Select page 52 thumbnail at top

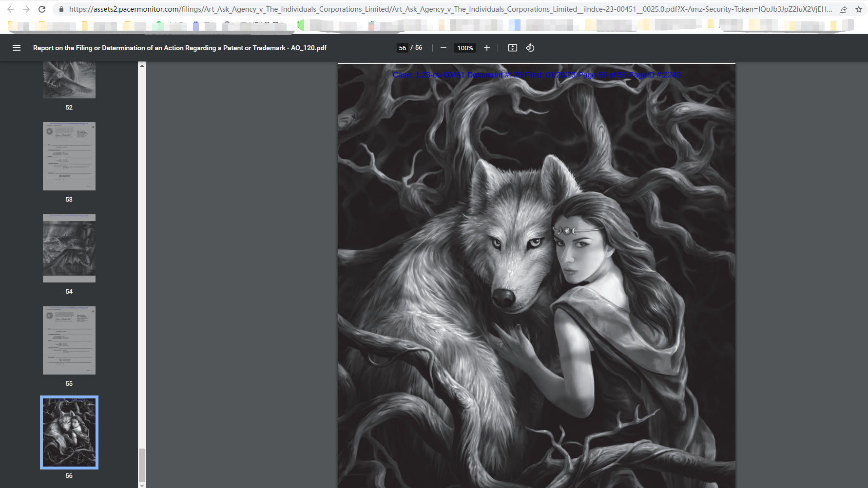[x=69, y=80]
